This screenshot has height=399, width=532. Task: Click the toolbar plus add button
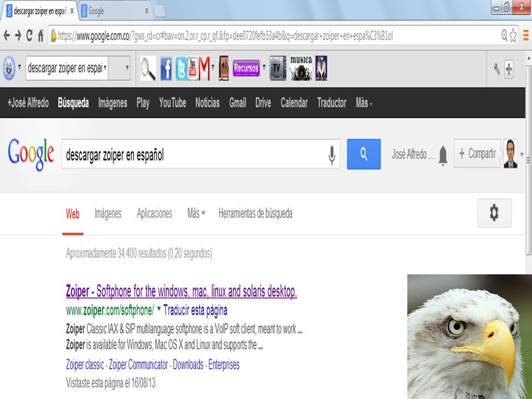pos(509,69)
